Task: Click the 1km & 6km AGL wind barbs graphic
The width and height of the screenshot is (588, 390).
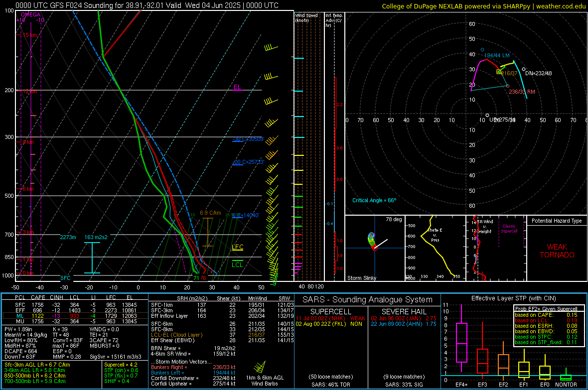Action: pos(260,367)
